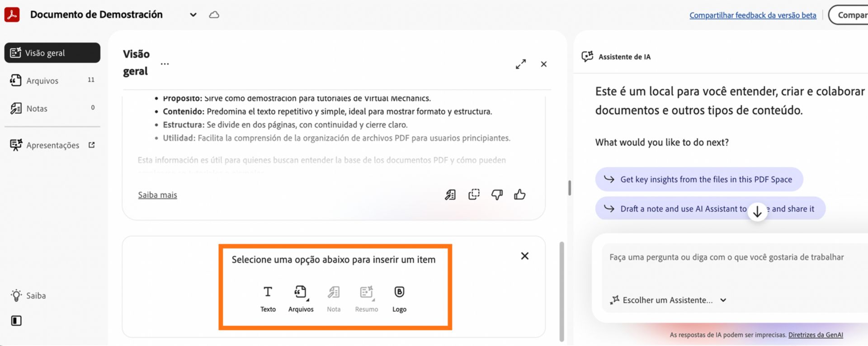Click the 'Utilidad:' bullet line
This screenshot has width=868, height=346.
click(x=336, y=138)
